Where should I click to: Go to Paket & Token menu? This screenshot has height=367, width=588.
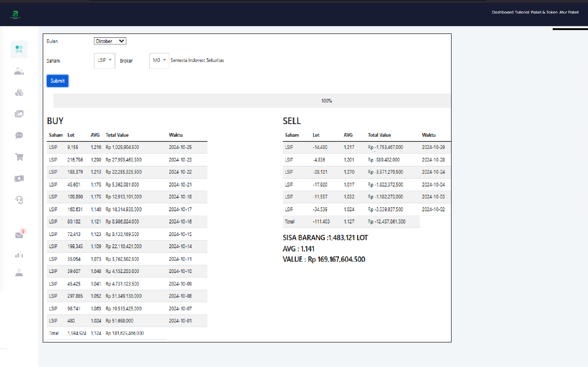544,12
